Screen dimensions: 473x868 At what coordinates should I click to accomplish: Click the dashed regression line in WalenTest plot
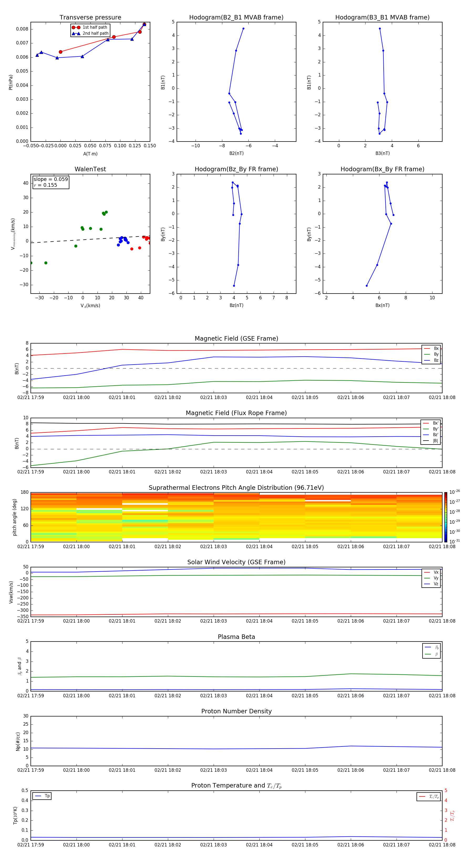(90, 239)
